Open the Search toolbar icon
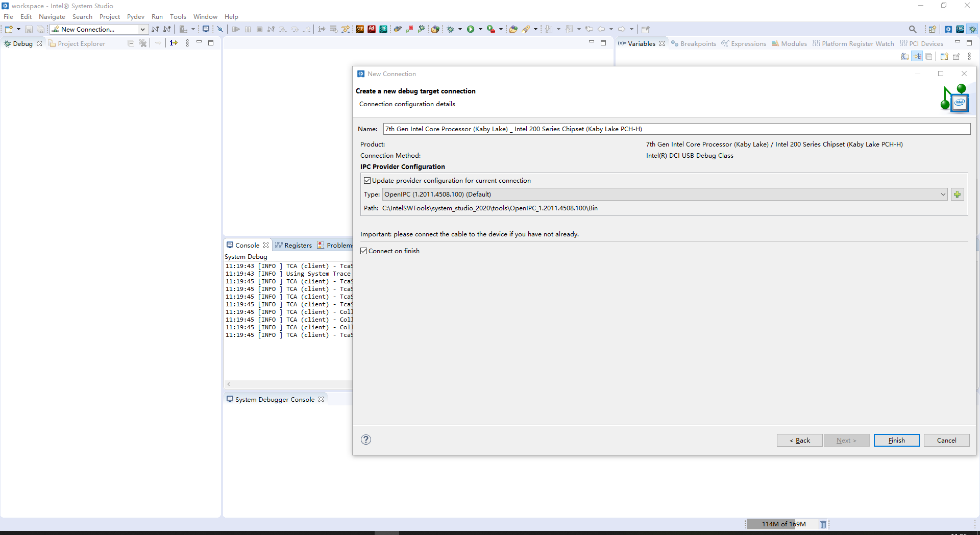Viewport: 980px width, 535px height. pos(913,29)
